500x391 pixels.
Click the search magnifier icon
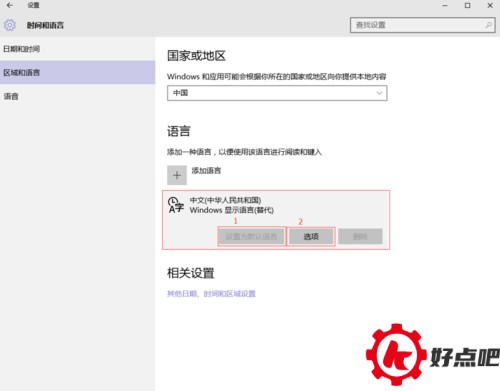488,25
